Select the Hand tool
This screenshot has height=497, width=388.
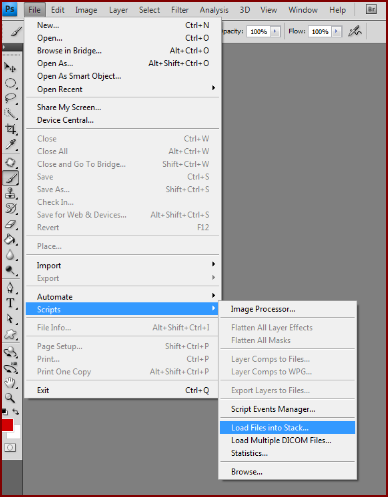pos(10,383)
